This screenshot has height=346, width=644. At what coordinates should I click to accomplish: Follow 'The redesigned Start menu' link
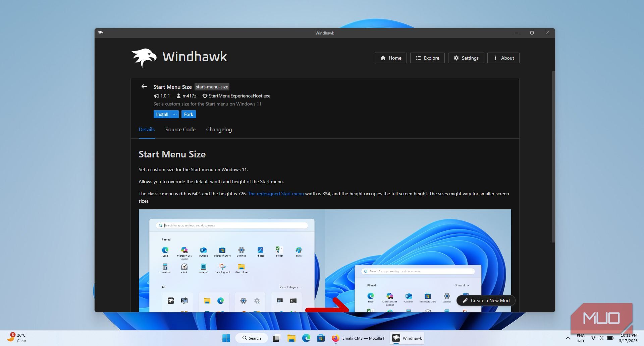(276, 194)
